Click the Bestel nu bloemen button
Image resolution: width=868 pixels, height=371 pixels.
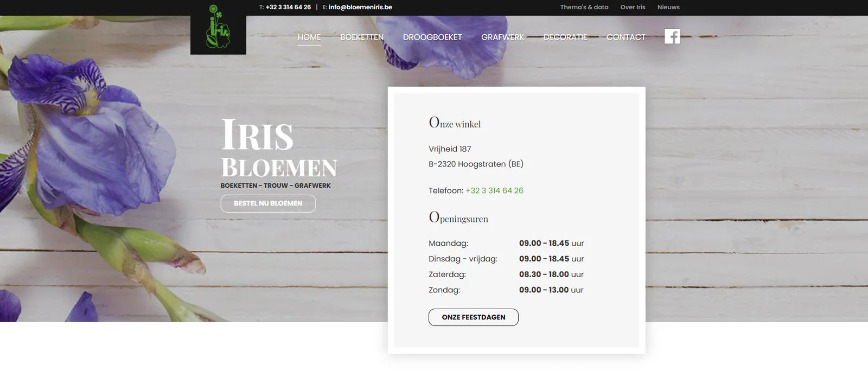(268, 203)
